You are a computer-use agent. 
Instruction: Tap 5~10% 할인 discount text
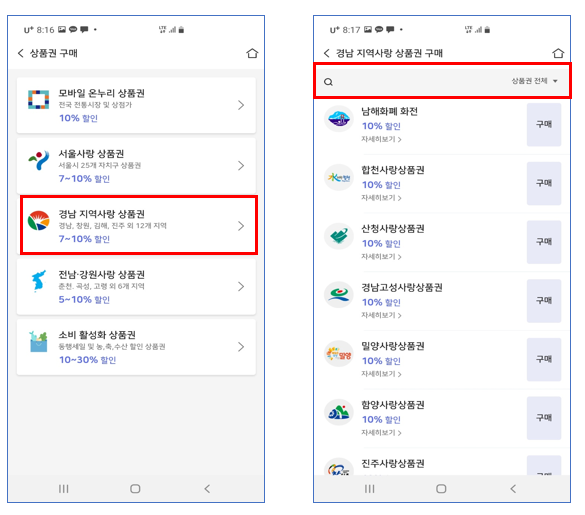(x=84, y=299)
